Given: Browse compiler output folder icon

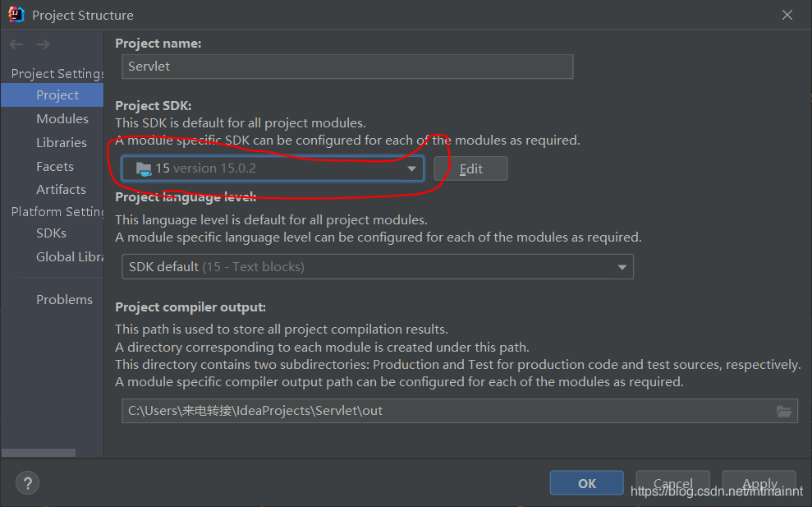Looking at the screenshot, I should click(784, 411).
